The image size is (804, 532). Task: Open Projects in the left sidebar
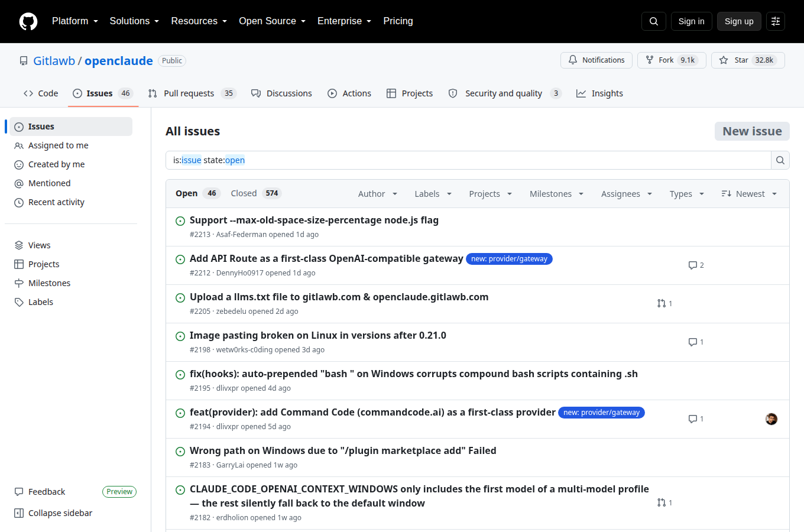(71, 264)
